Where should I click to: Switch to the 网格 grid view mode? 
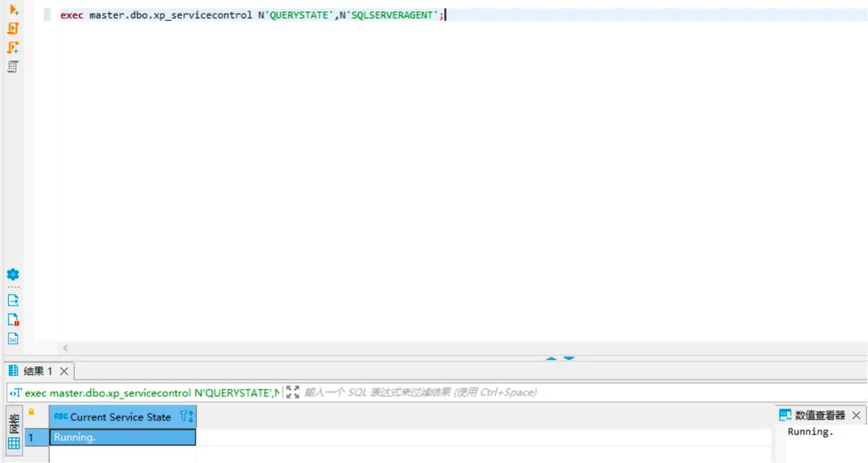pos(14,432)
